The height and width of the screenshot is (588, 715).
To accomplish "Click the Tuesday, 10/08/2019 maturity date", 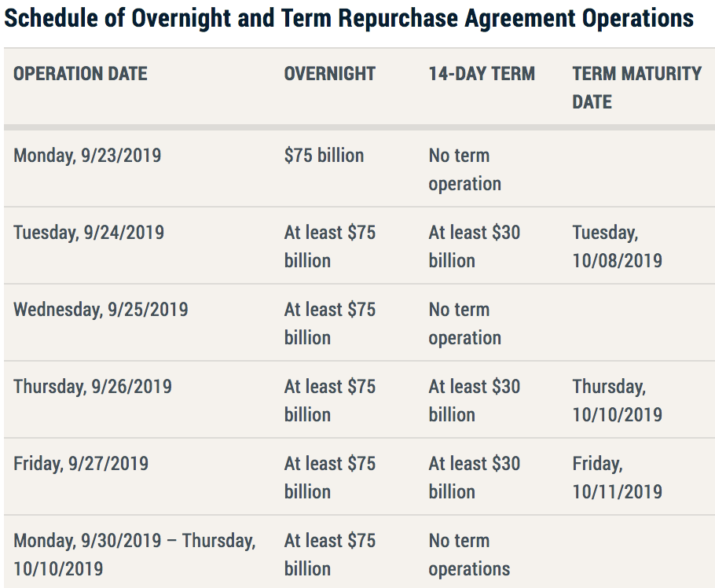I will click(617, 246).
